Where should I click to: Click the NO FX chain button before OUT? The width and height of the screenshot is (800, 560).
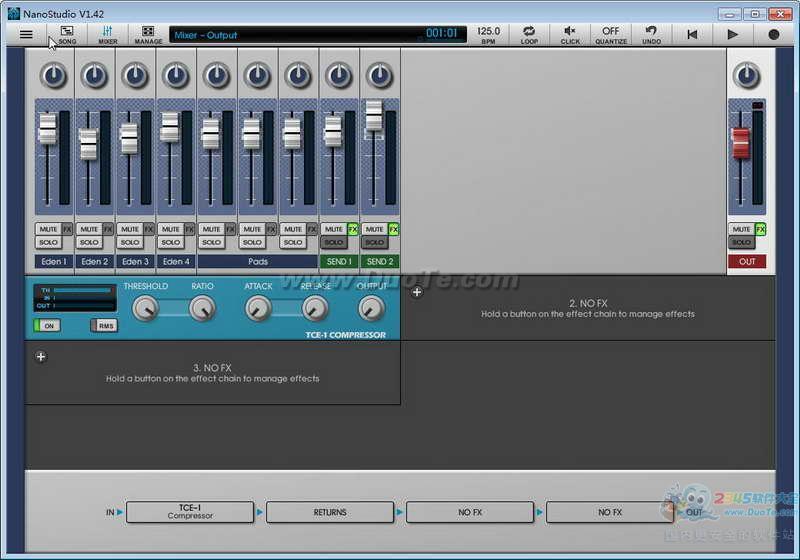[610, 512]
